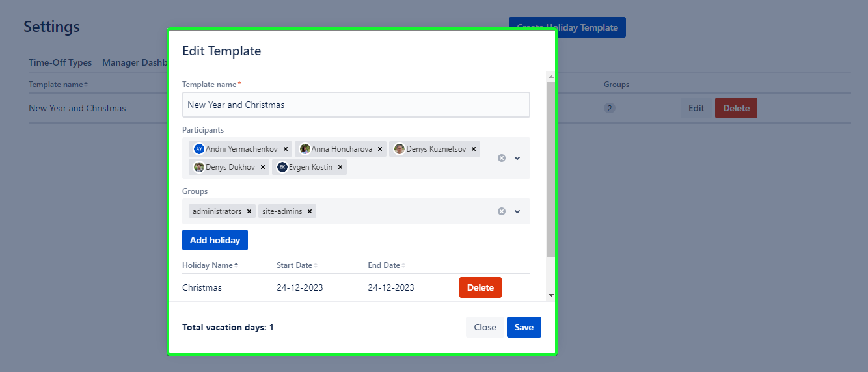Expand the Participants dropdown
Viewport: 868px width, 372px height.
coord(517,158)
